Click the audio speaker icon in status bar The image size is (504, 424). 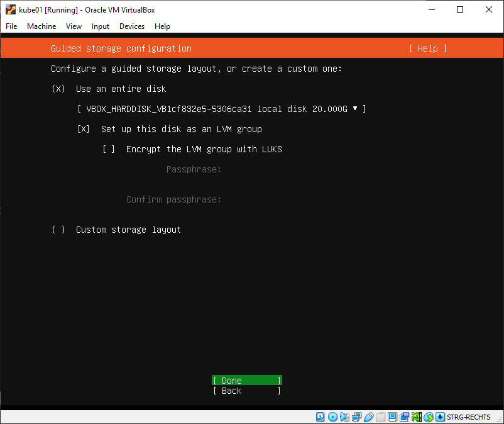coord(344,417)
